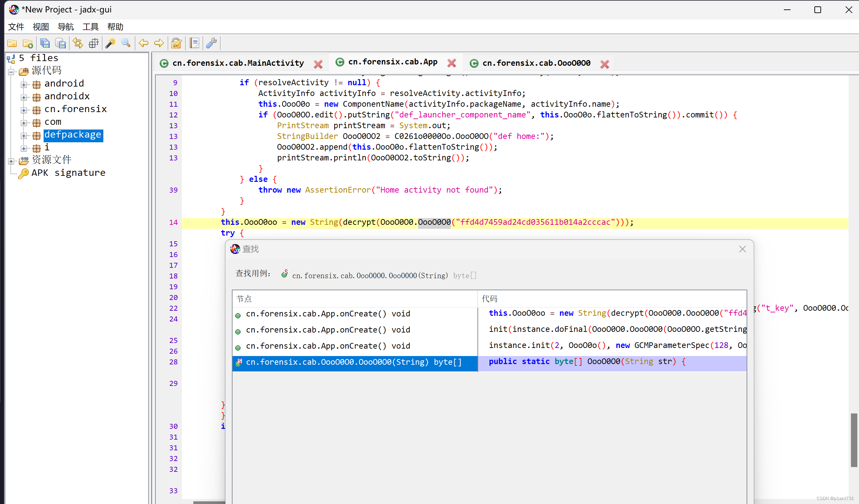The image size is (859, 504).
Task: Click the 资源文件 folder icon
Action: click(23, 160)
